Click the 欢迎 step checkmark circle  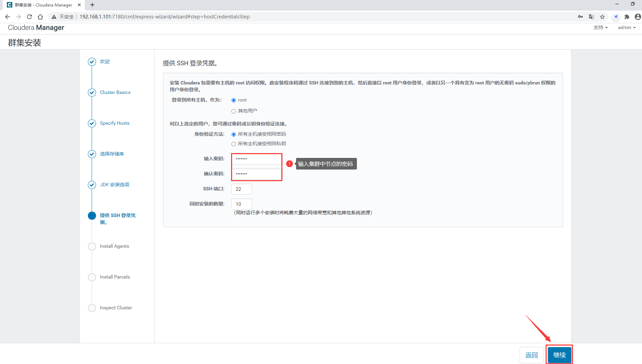pos(92,62)
